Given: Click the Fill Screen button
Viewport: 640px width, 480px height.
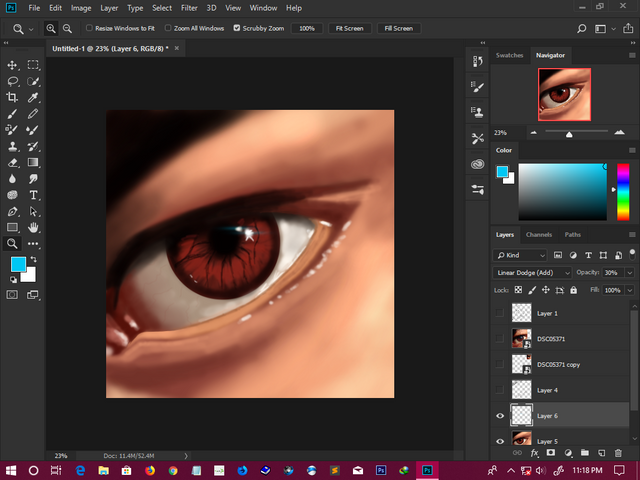Looking at the screenshot, I should coord(399,29).
